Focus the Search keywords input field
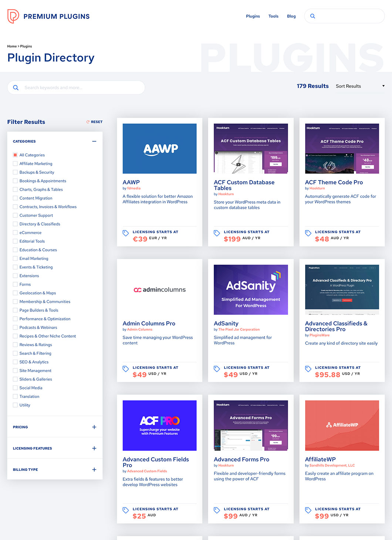 click(76, 88)
